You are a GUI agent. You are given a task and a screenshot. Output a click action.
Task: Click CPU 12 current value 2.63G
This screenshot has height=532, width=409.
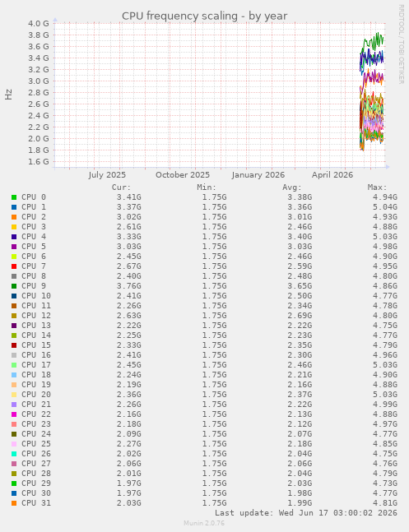pyautogui.click(x=128, y=315)
